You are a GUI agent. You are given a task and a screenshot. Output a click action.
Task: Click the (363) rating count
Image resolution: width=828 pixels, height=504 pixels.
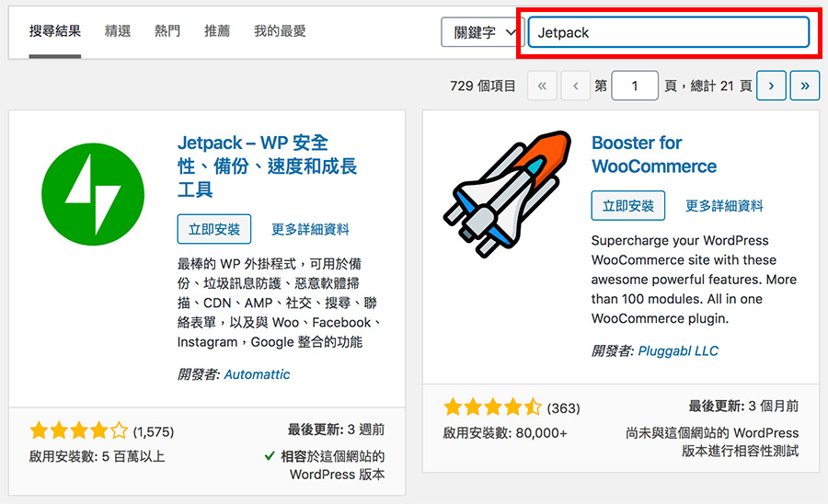(563, 408)
